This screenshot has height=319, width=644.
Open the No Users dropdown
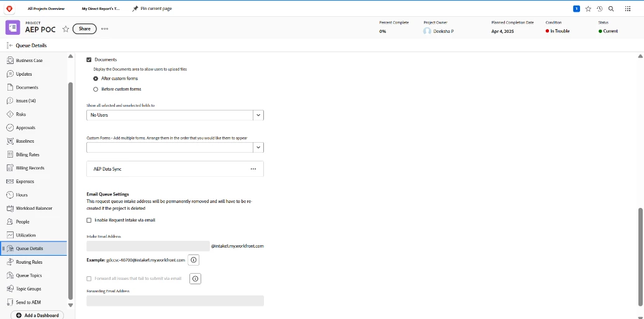click(175, 115)
